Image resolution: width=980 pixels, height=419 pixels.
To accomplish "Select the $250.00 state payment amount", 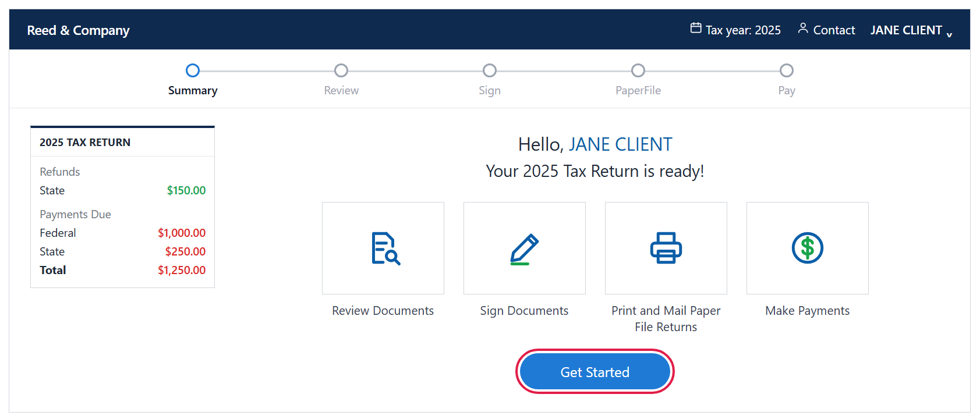I will 185,251.
